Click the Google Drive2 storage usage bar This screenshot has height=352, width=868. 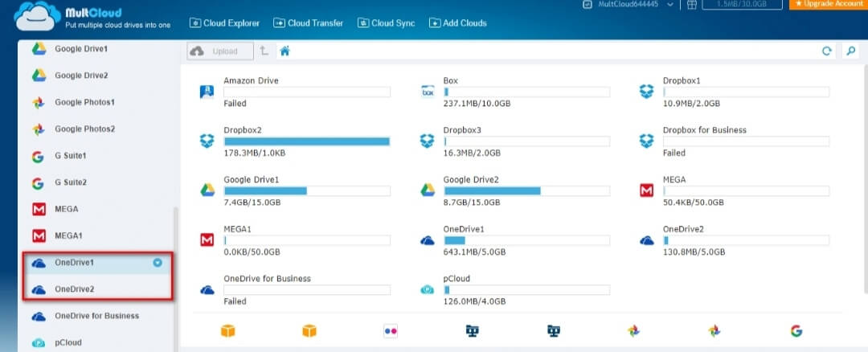click(526, 191)
